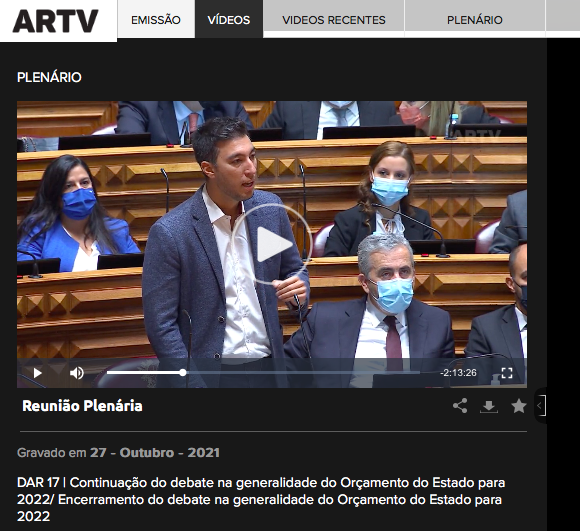Click the small play button in control bar
Screen dimensions: 580x531
(37, 373)
